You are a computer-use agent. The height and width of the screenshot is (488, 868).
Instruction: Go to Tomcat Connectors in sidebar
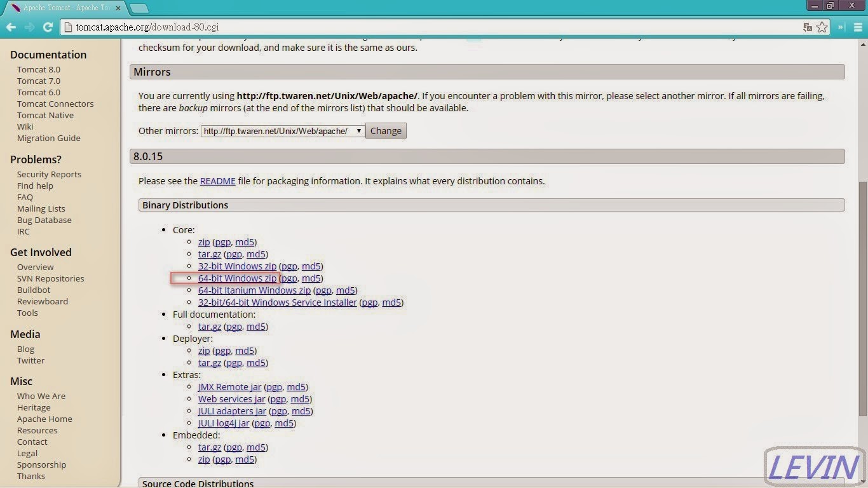pyautogui.click(x=55, y=104)
